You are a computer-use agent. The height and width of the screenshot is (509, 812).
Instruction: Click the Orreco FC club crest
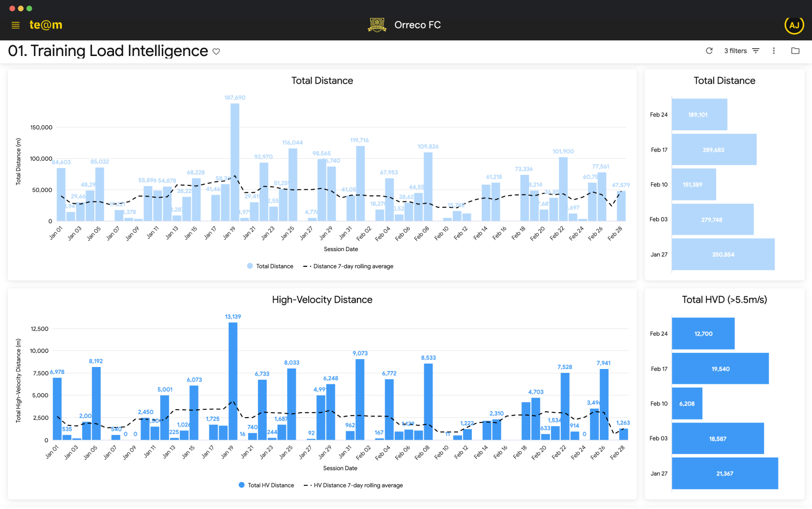[x=377, y=25]
